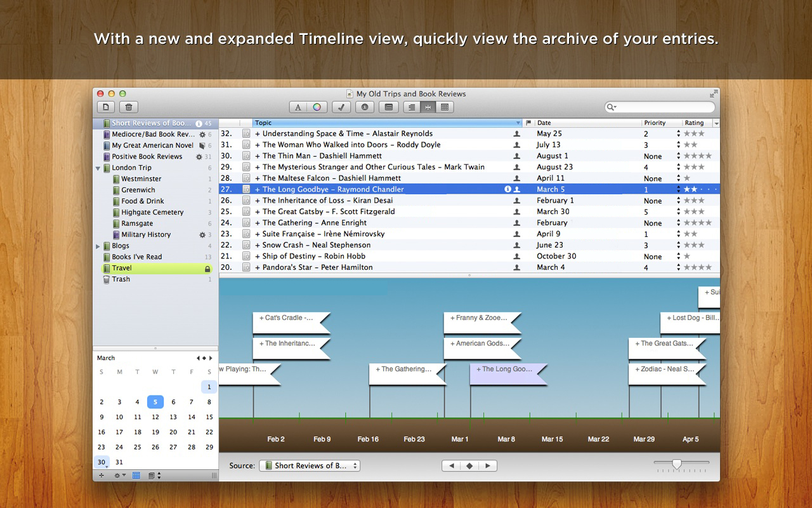Click the fullscreen arrows in title bar

714,93
